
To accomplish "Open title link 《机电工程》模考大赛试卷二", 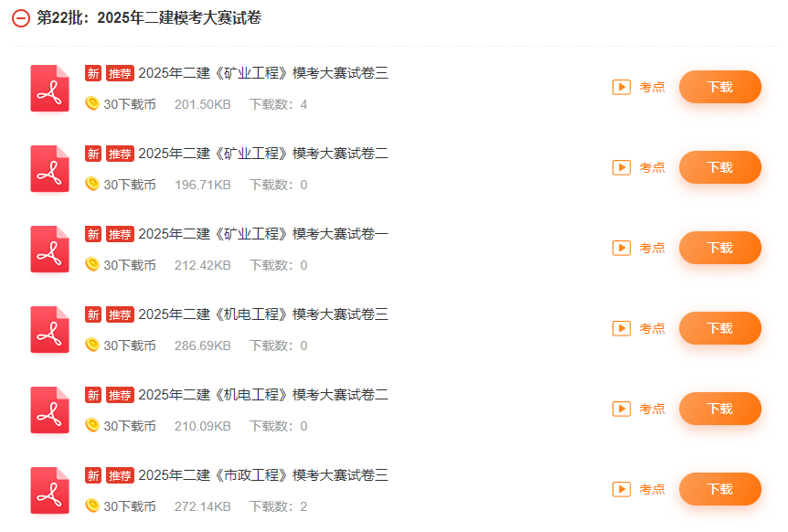I will click(263, 395).
